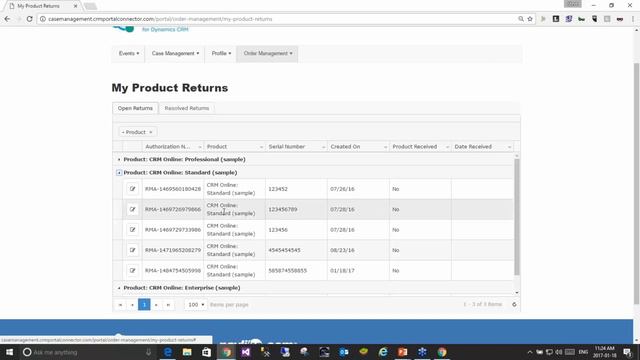Remove the Product grouping

151,132
